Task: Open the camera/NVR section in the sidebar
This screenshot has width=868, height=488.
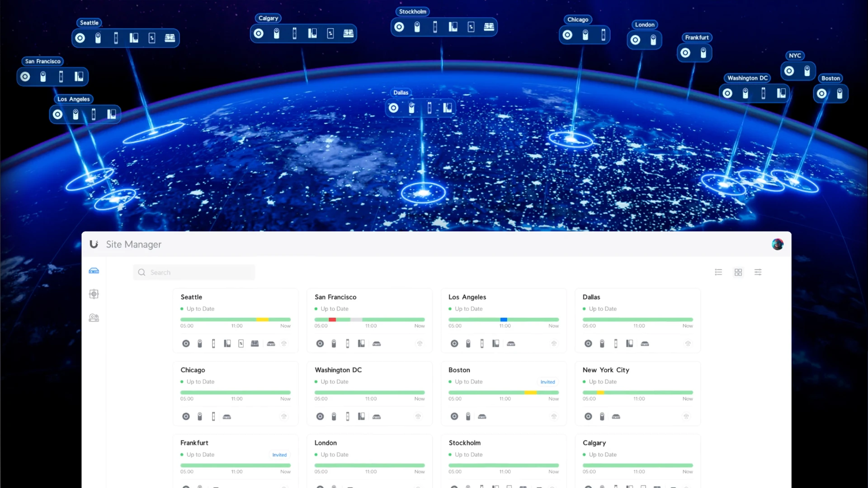Action: pos(94,318)
